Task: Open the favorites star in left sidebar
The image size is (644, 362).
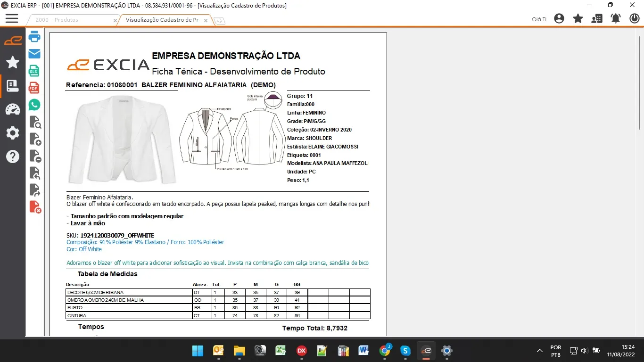Action: (13, 62)
